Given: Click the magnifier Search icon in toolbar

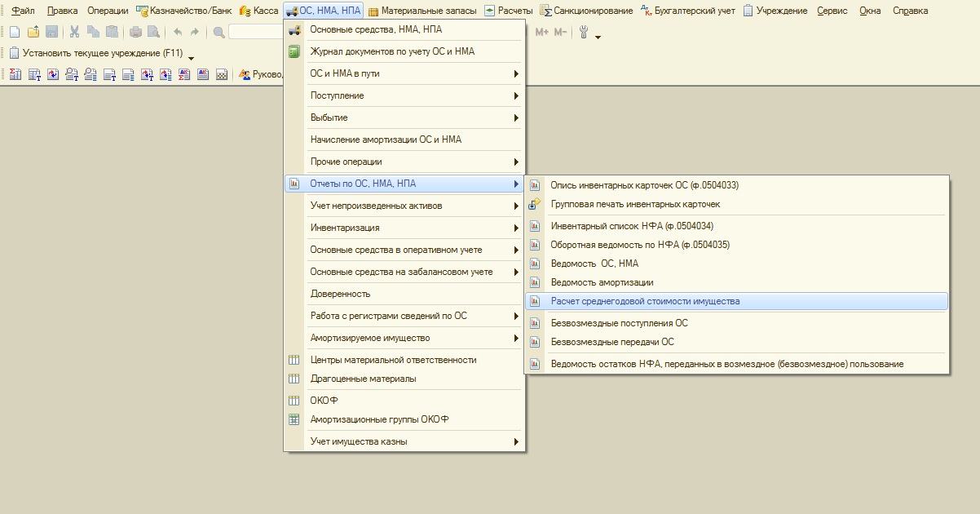Looking at the screenshot, I should click(219, 32).
